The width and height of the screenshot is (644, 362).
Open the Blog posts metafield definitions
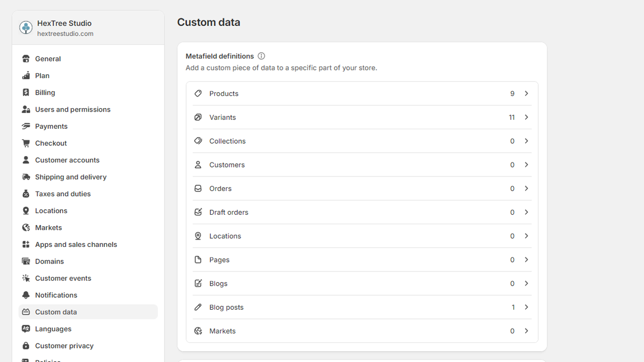[362, 307]
